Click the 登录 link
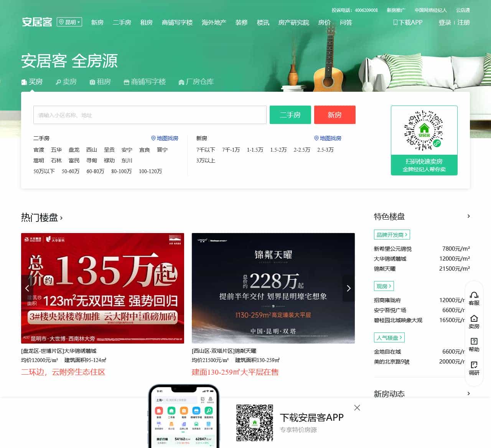Image resolution: width=491 pixels, height=448 pixels. pyautogui.click(x=445, y=23)
